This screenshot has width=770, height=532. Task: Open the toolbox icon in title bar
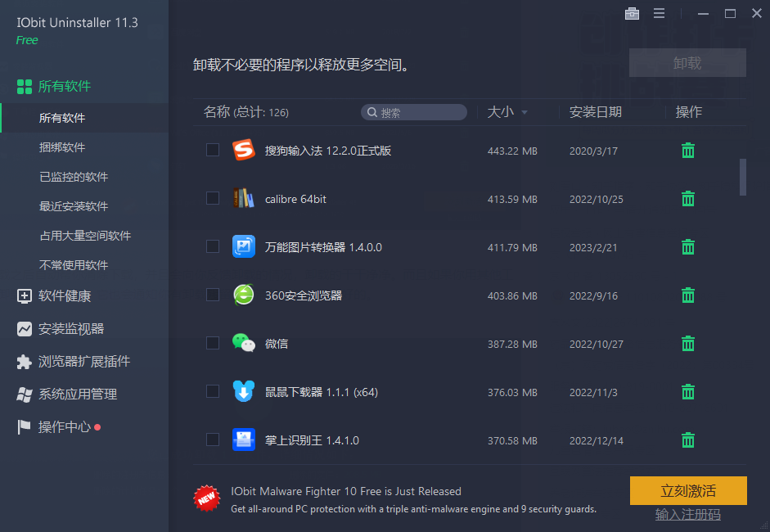pos(632,13)
